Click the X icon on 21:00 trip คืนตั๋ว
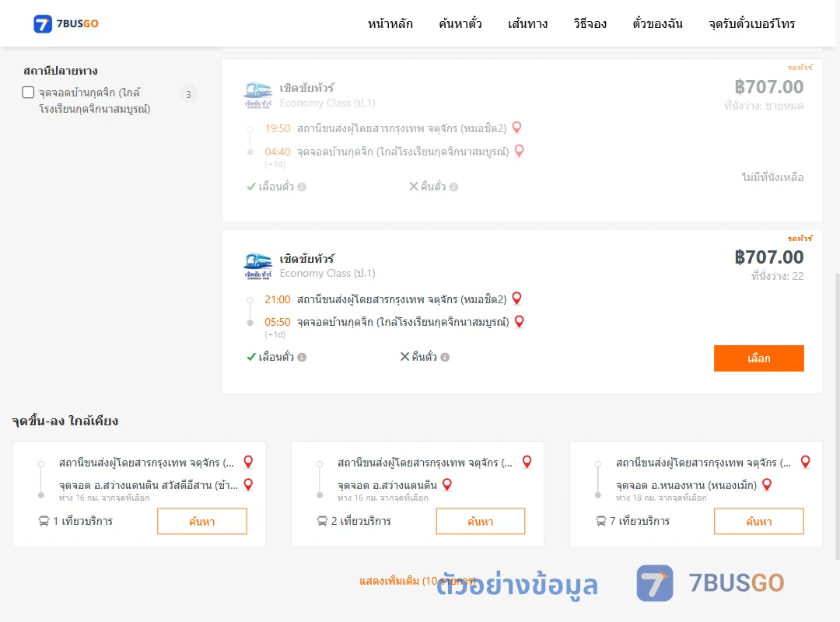This screenshot has width=840, height=622. pyautogui.click(x=405, y=357)
